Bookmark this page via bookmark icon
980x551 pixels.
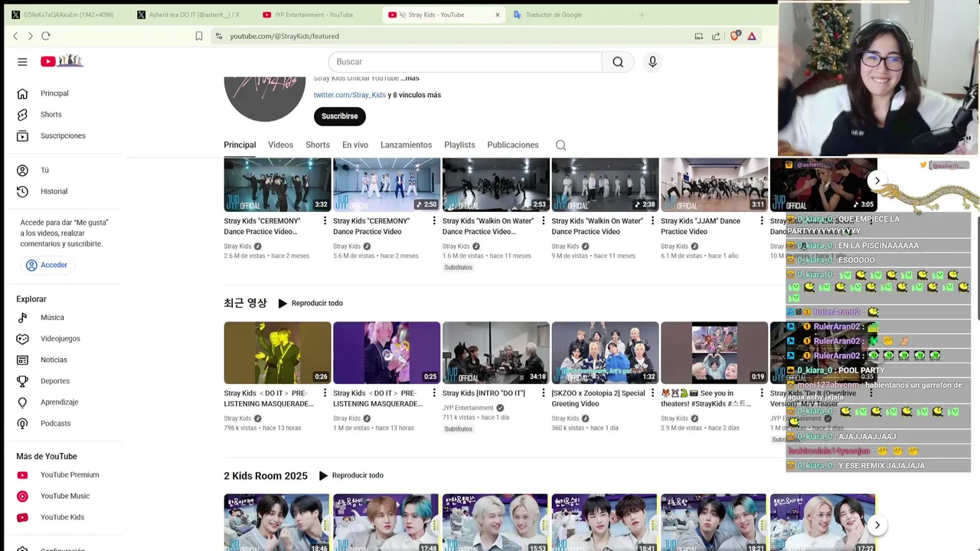click(x=199, y=36)
